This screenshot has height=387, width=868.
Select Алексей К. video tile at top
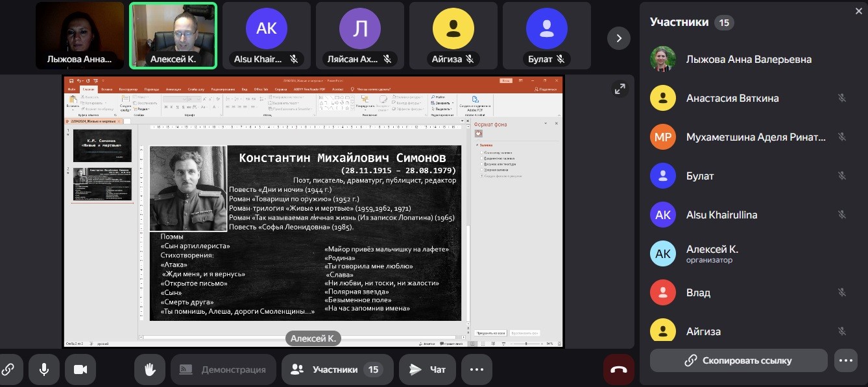(x=173, y=36)
